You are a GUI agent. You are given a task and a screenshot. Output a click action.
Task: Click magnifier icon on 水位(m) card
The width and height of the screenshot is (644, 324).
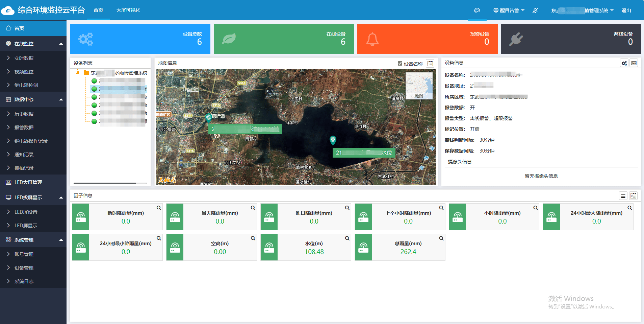347,238
